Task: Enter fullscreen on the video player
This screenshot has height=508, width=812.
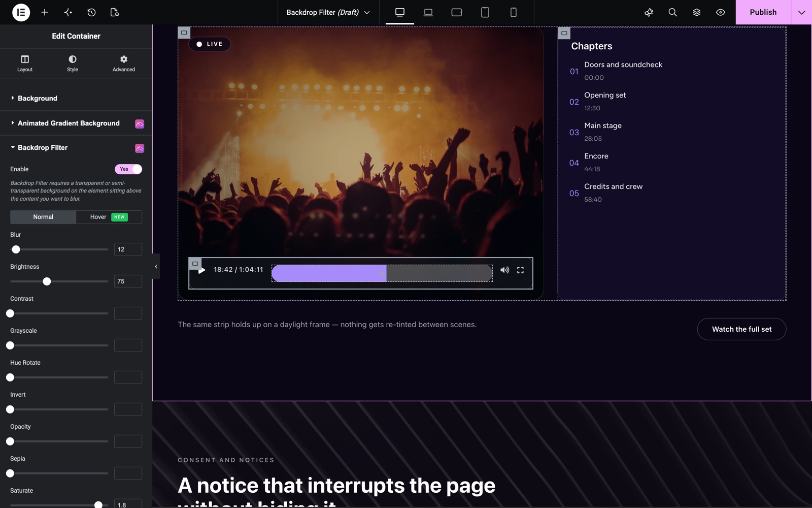Action: [520, 270]
